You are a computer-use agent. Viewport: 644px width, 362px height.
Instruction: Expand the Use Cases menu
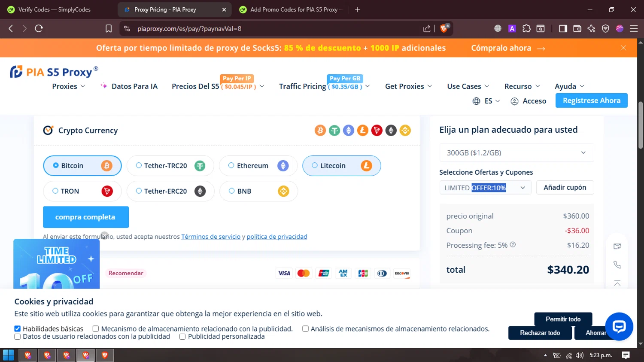tap(468, 86)
